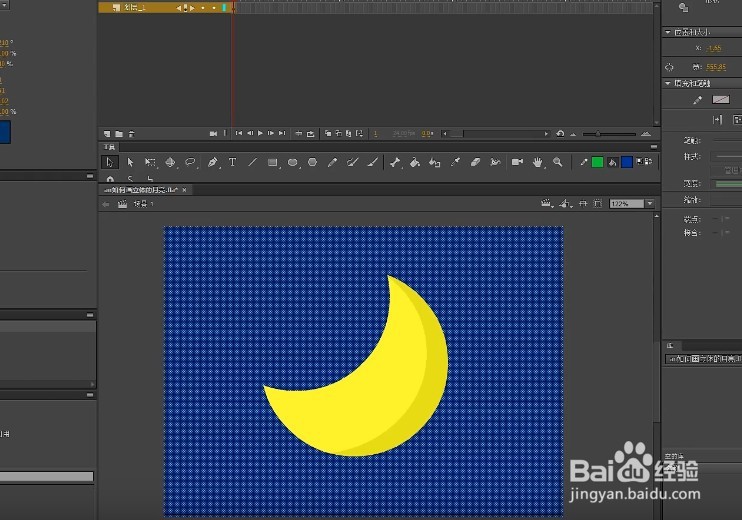742x520 pixels.
Task: Select the Bone tool
Action: pyautogui.click(x=395, y=162)
